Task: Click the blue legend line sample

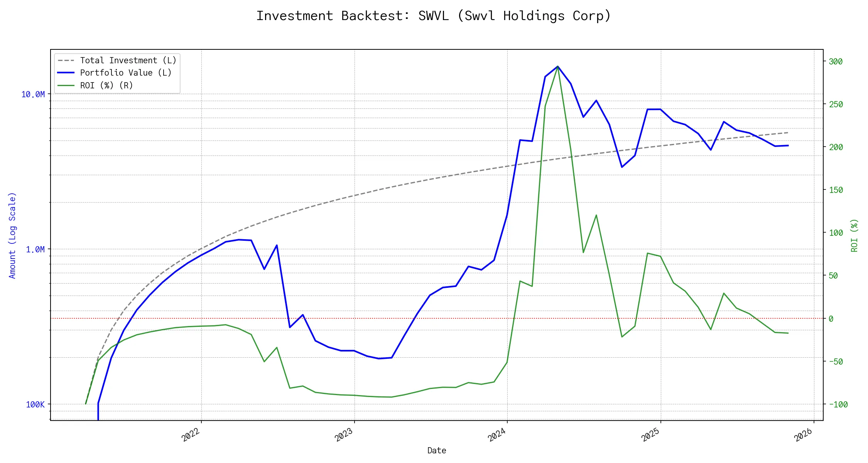Action: (x=66, y=73)
